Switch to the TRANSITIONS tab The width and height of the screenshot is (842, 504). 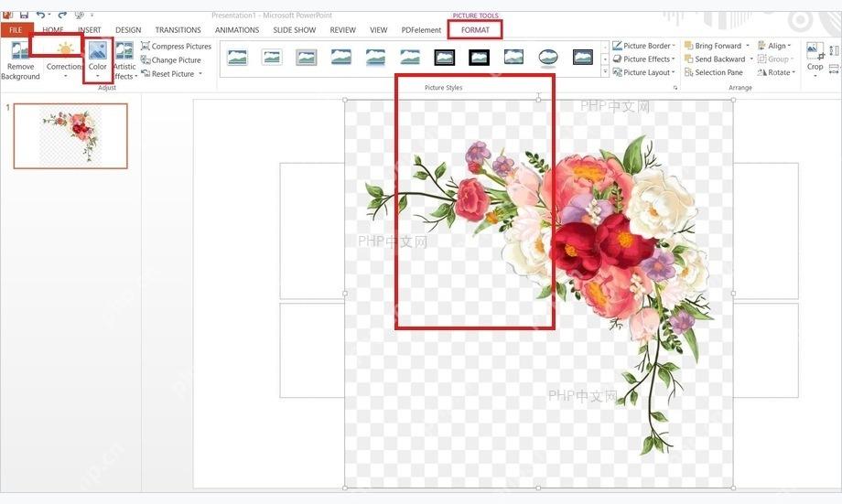tap(178, 30)
